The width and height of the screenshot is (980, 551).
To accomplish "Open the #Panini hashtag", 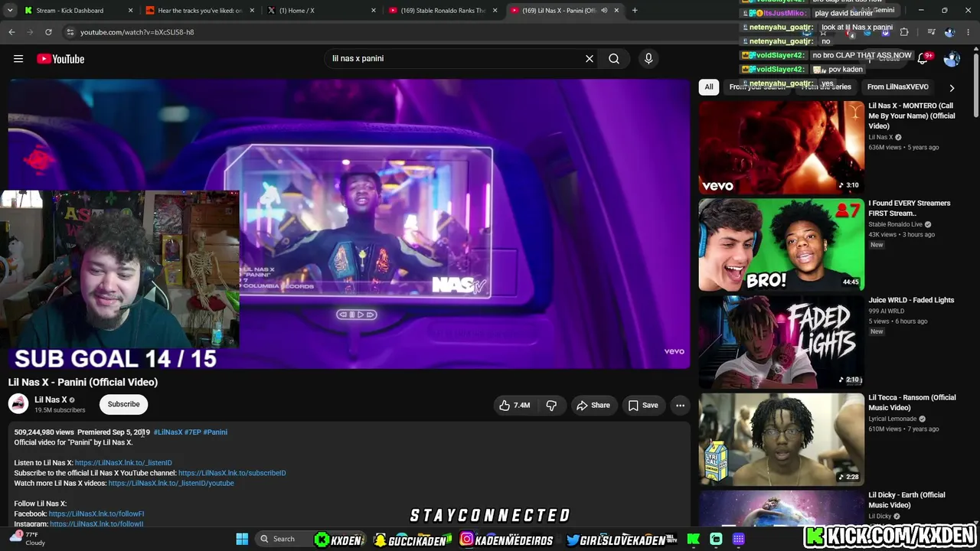I will (x=215, y=432).
